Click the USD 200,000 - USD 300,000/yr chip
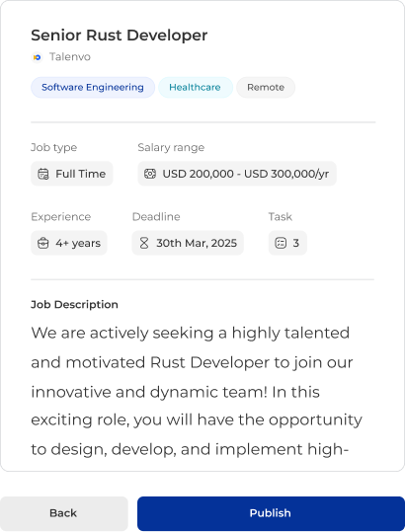Viewport: 405px width, 532px height. point(237,174)
